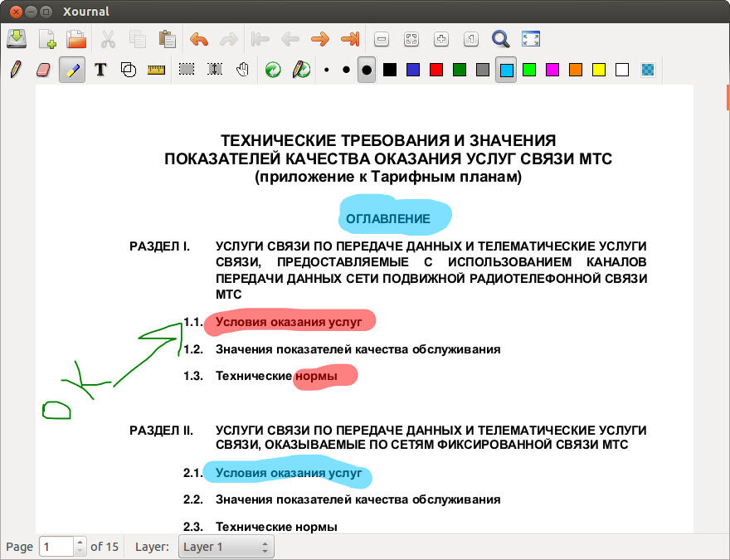Pick the gray color swatch
This screenshot has height=560, width=730.
(x=483, y=70)
